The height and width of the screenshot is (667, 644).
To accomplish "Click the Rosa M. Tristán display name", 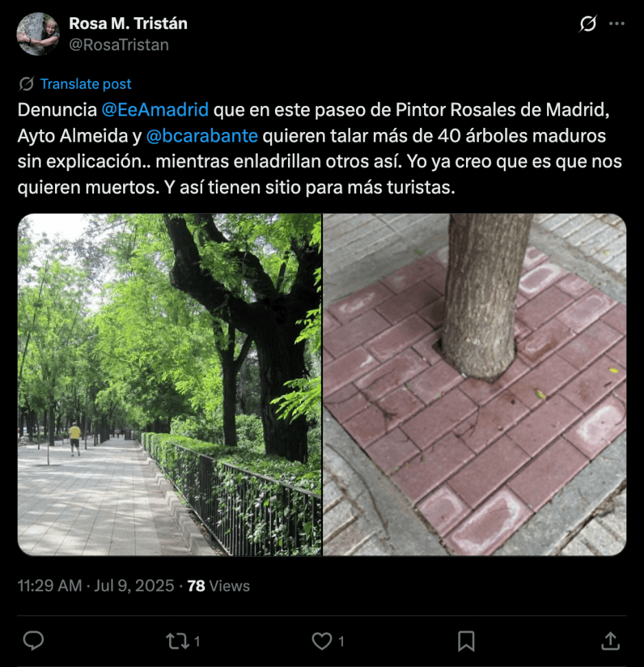I will click(128, 23).
